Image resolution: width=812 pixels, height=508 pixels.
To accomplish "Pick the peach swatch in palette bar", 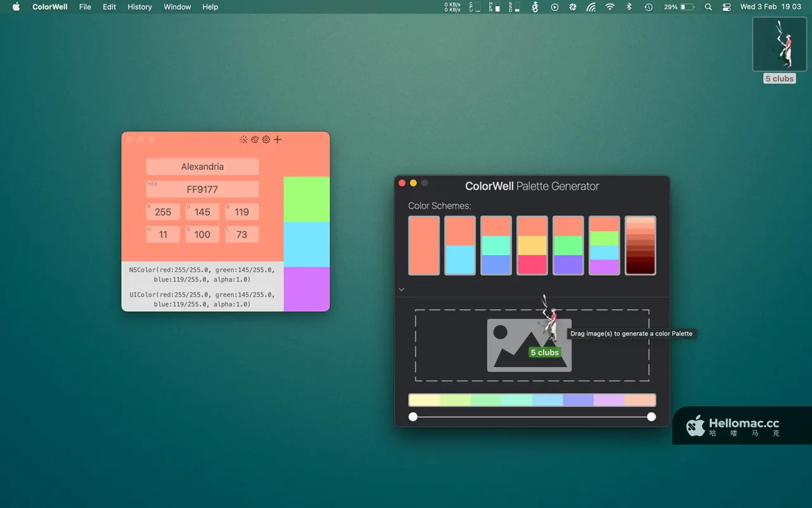I will pos(639,400).
